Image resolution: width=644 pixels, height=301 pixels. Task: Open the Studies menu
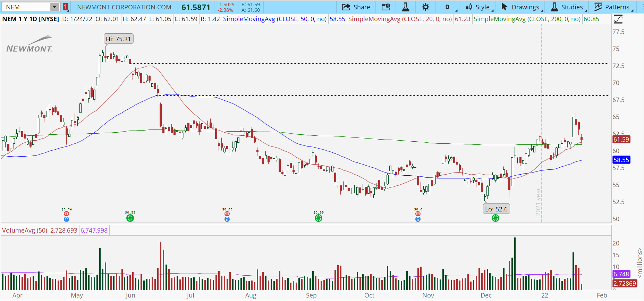coord(568,7)
